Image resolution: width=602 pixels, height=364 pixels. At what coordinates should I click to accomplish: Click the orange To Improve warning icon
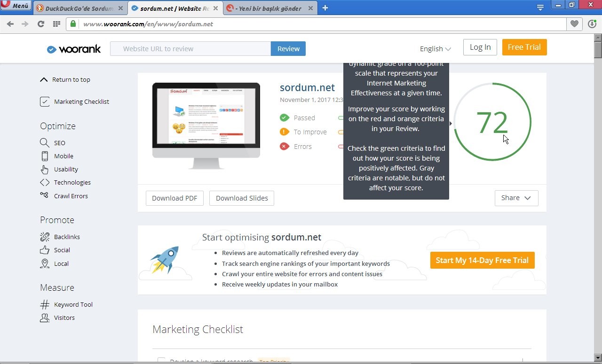click(284, 132)
